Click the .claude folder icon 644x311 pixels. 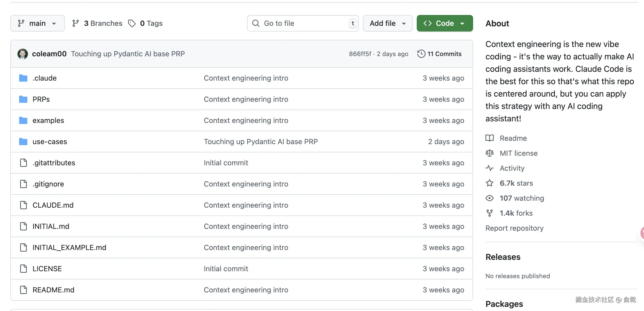tap(23, 78)
